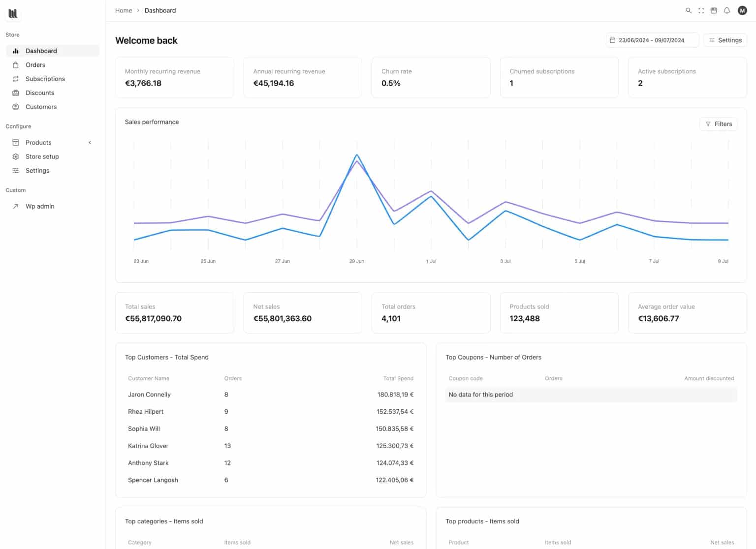756x549 pixels.
Task: Enter fullscreen mode via the expand icon
Action: [x=701, y=10]
